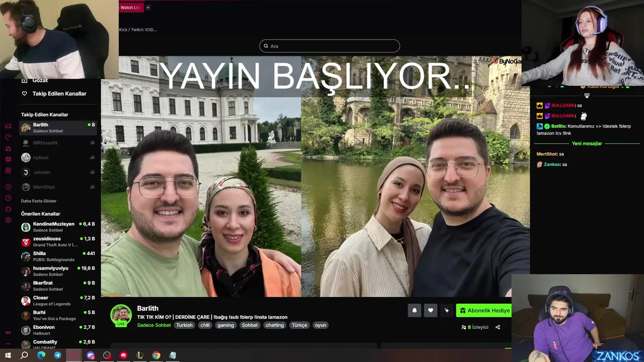This screenshot has width=644, height=362.
Task: Click the Opera GX sidebar gamepad icon
Action: pyautogui.click(x=8, y=126)
